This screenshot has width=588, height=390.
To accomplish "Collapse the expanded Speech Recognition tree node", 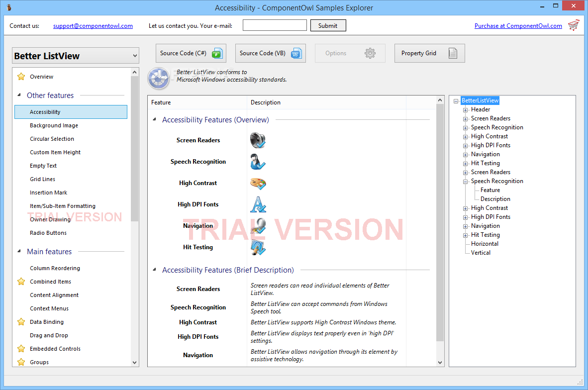I will pos(465,182).
